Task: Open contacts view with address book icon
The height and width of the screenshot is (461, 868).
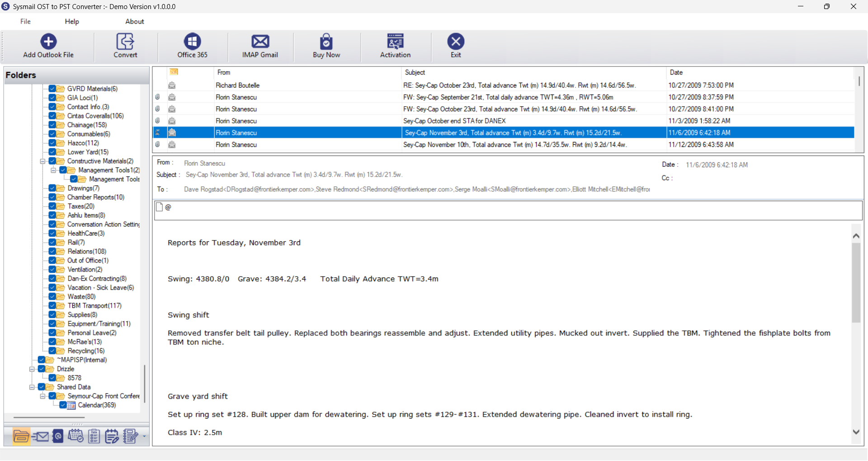Action: 58,437
